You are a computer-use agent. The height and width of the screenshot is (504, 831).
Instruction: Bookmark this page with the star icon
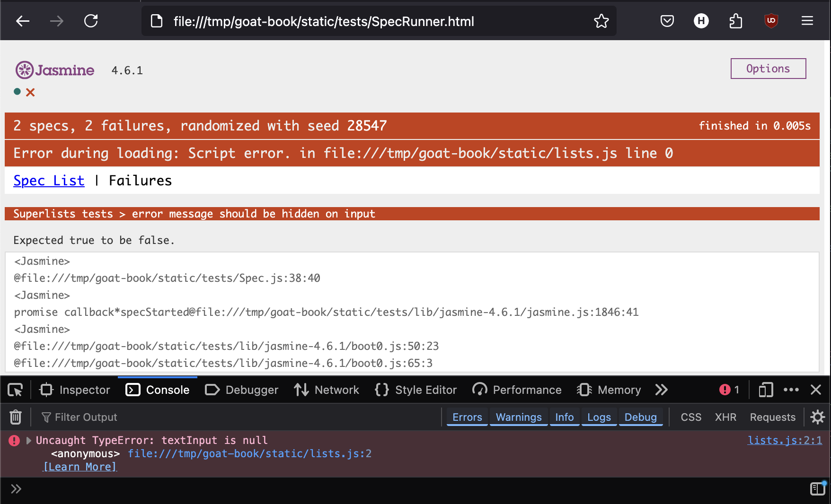601,21
